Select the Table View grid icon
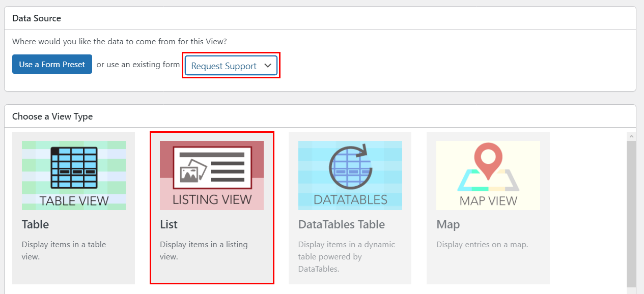 (73, 166)
